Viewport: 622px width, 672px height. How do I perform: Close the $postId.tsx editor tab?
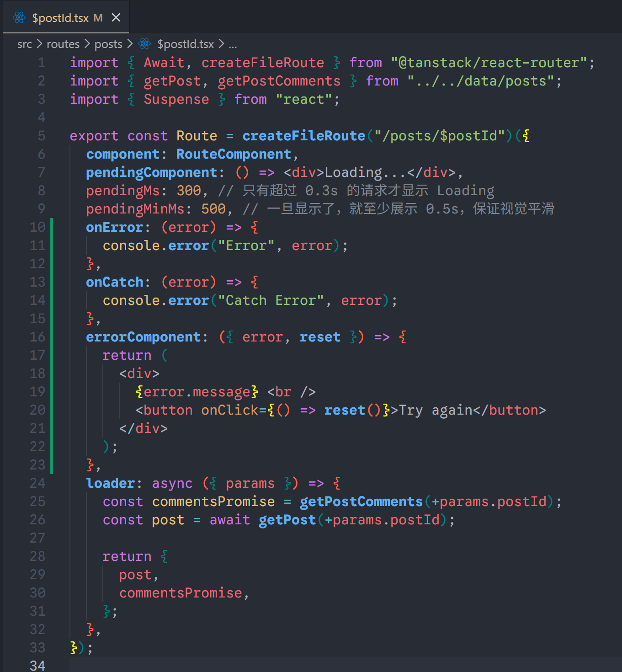coord(116,18)
